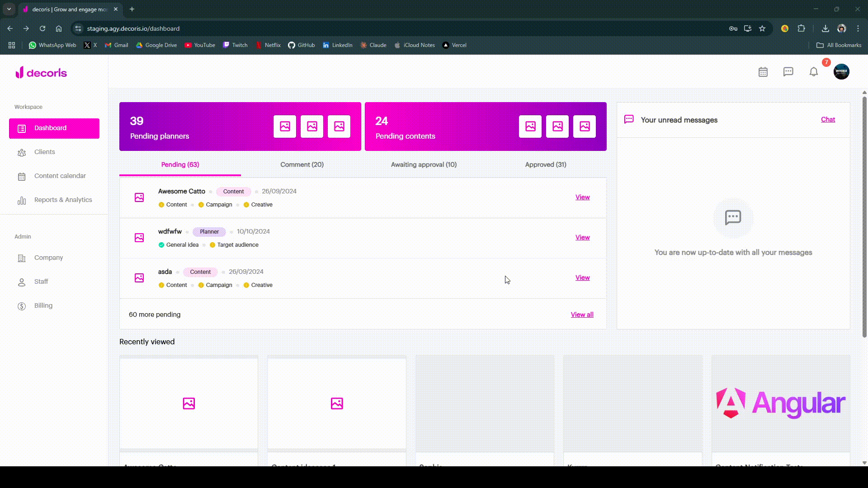
Task: Open new browser tab with plus button
Action: pyautogui.click(x=132, y=9)
